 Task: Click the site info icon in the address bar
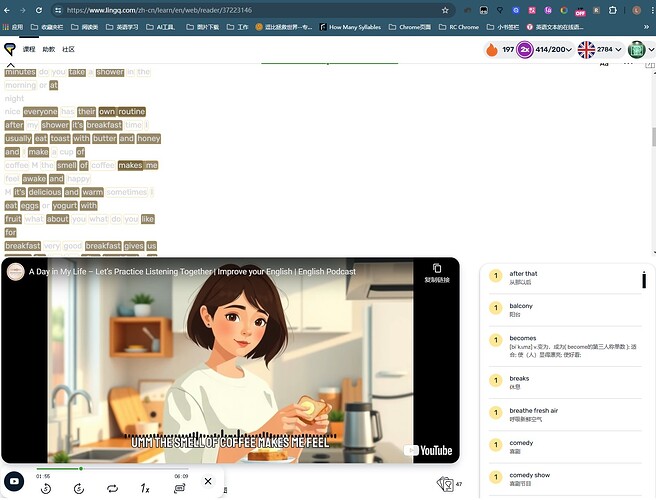click(x=58, y=10)
